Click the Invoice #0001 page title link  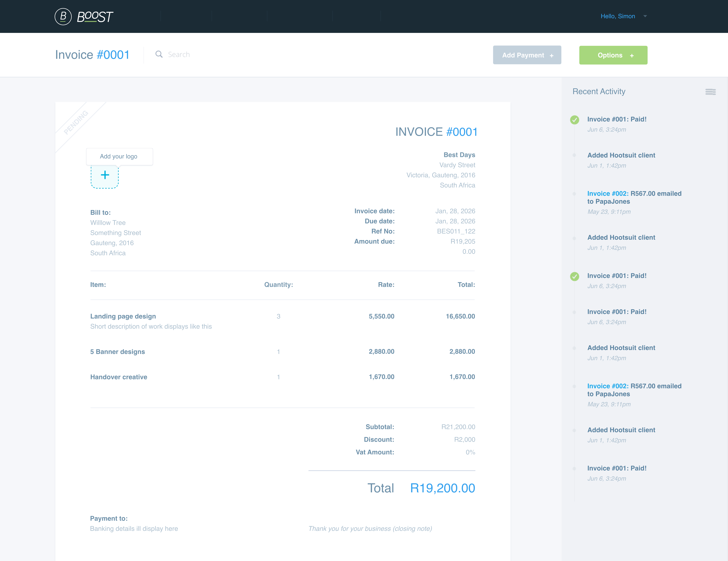click(x=92, y=54)
